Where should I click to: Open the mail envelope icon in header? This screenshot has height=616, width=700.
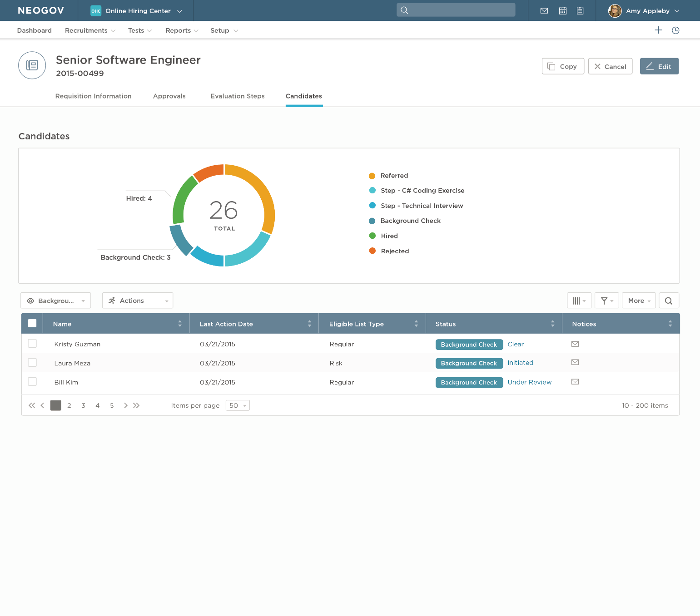[x=544, y=11]
